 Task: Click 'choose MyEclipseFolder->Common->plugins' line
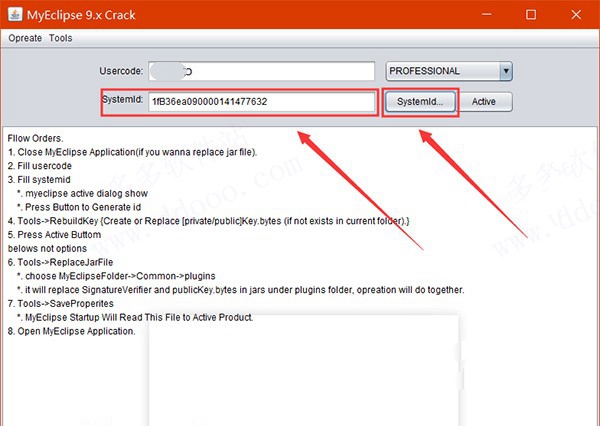(116, 276)
